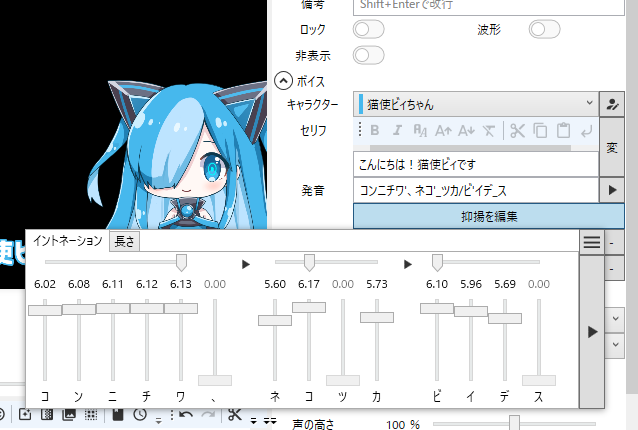Click the serif field containing こんにちは！猫使ビィです

(x=476, y=164)
